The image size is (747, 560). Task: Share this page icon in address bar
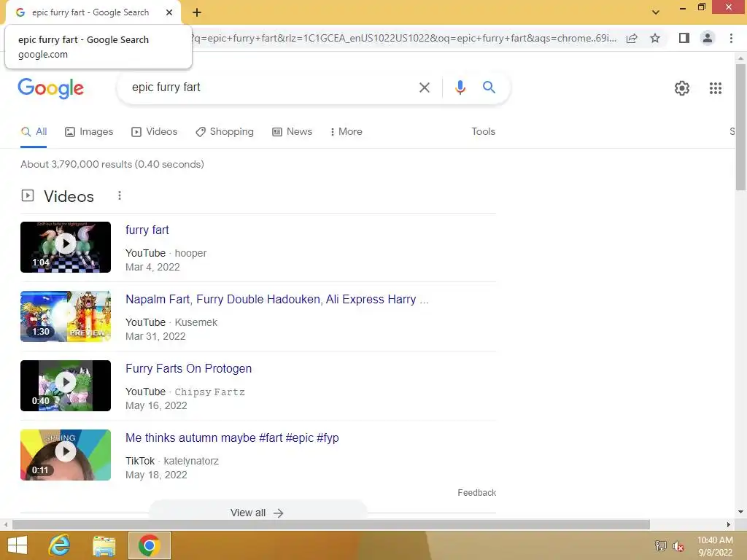click(632, 38)
